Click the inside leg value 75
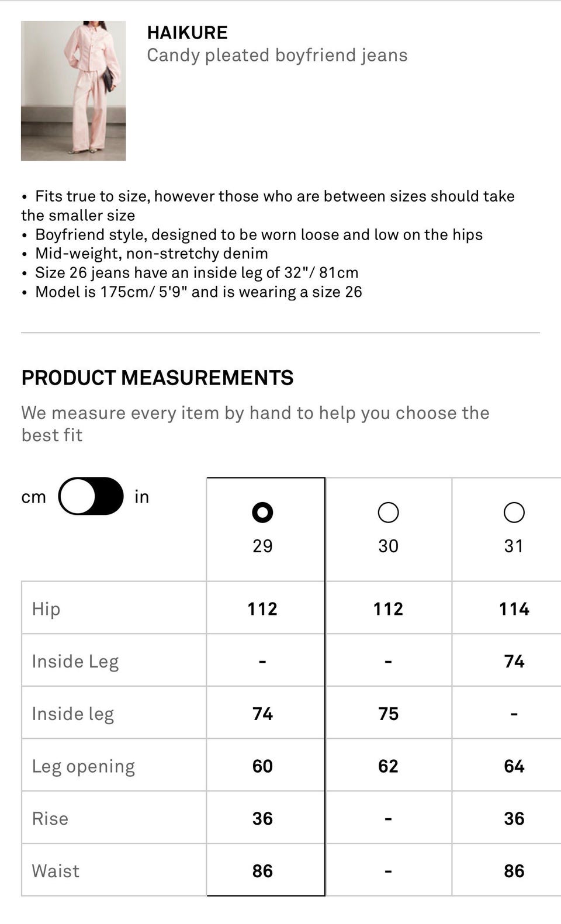 pos(388,714)
